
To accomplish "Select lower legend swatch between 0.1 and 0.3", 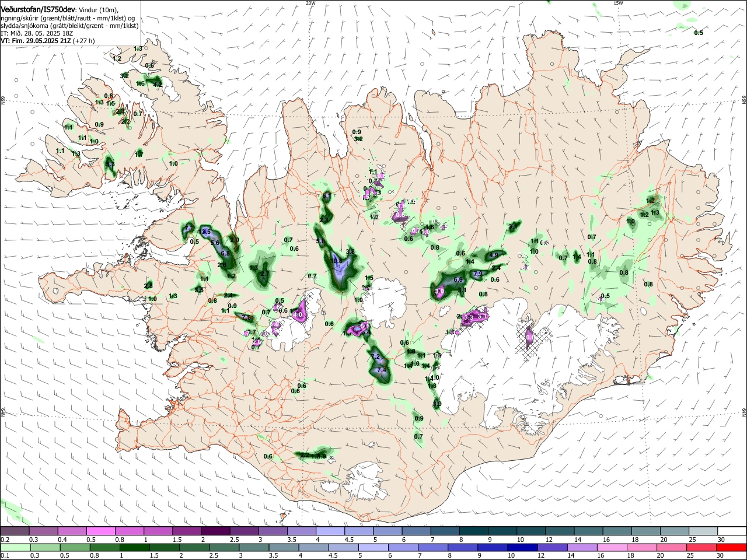I will [15, 547].
